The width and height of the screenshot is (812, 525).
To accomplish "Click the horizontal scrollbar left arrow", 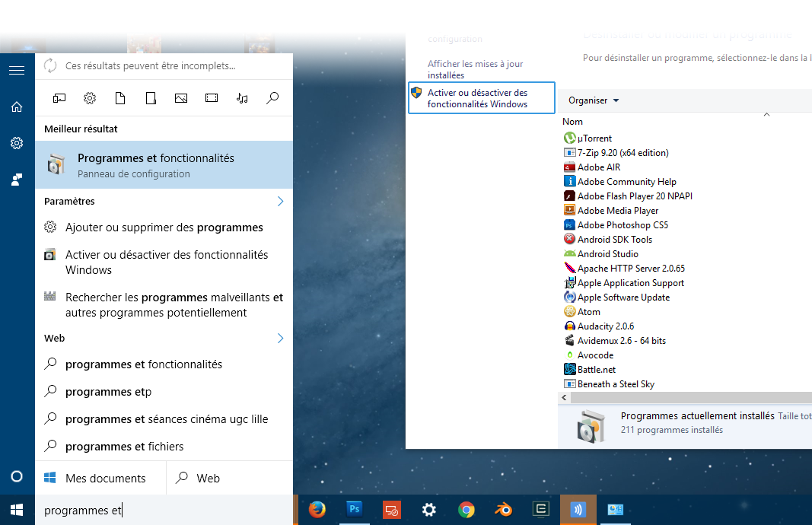I will 564,398.
